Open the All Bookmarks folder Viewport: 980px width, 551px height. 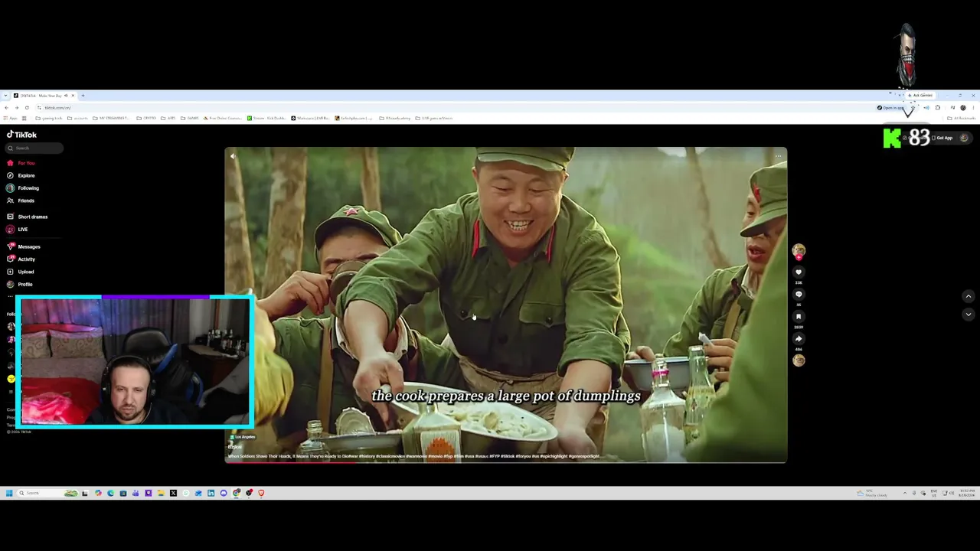tap(962, 119)
